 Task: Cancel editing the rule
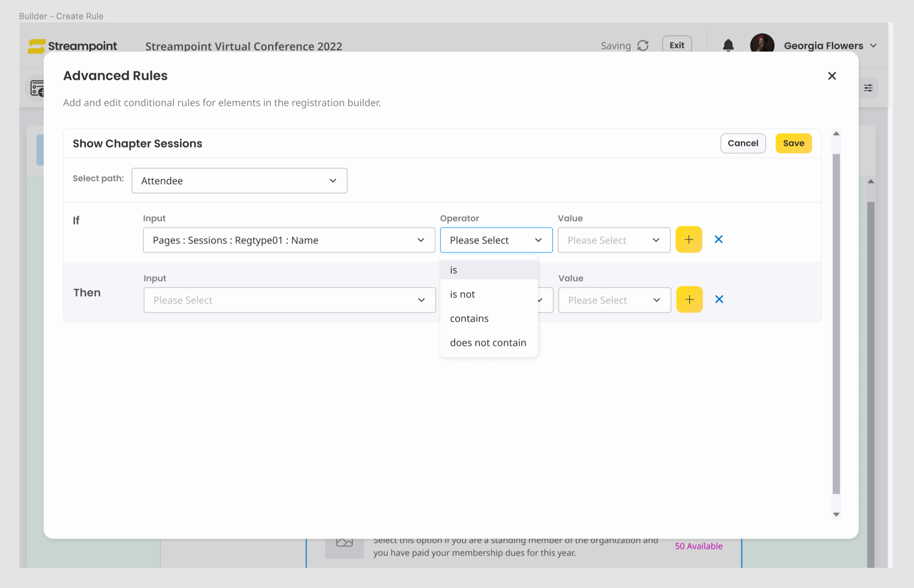click(743, 143)
